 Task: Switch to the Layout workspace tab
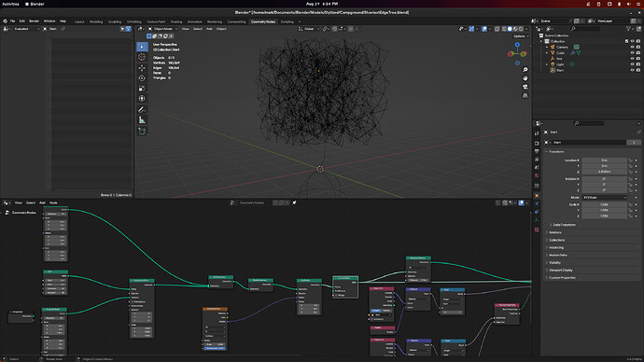point(79,21)
